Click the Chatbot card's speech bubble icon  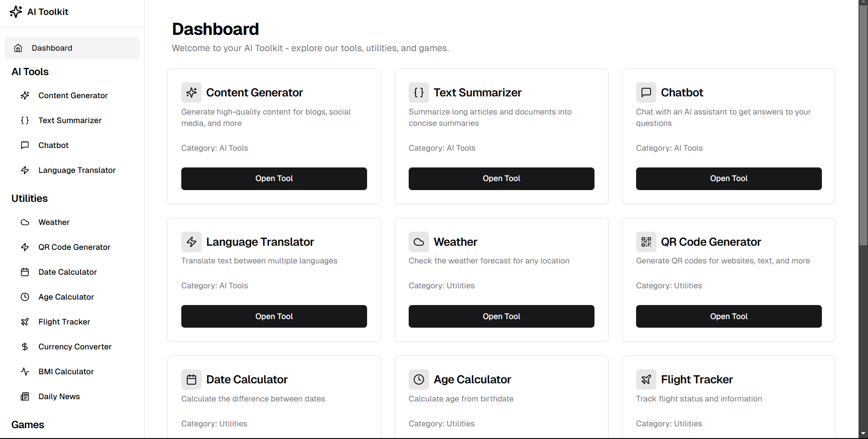tap(646, 92)
